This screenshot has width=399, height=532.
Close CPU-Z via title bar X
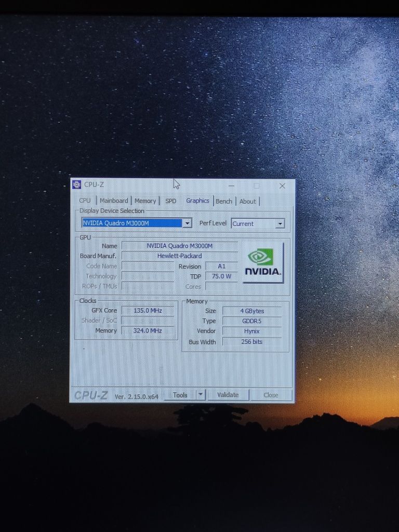click(x=282, y=185)
